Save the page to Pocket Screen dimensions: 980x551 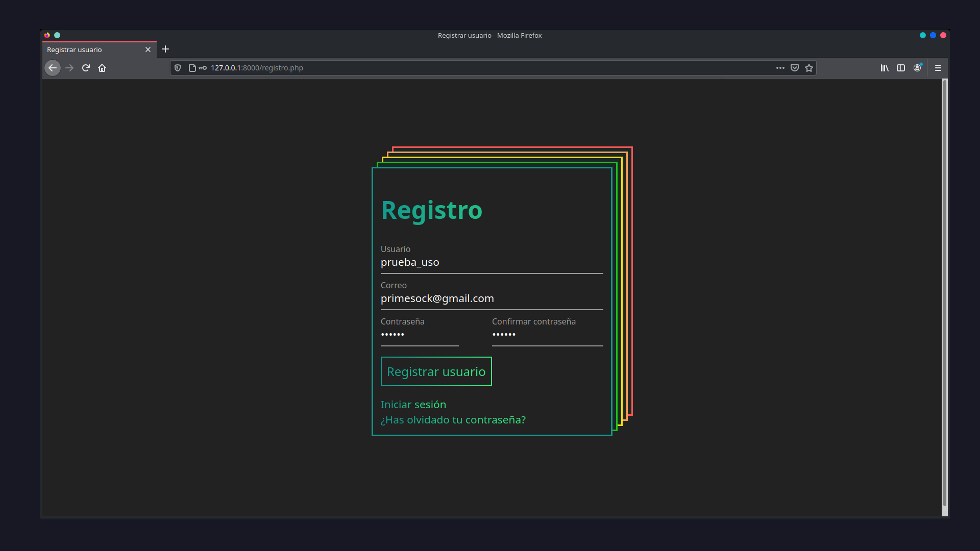point(794,67)
